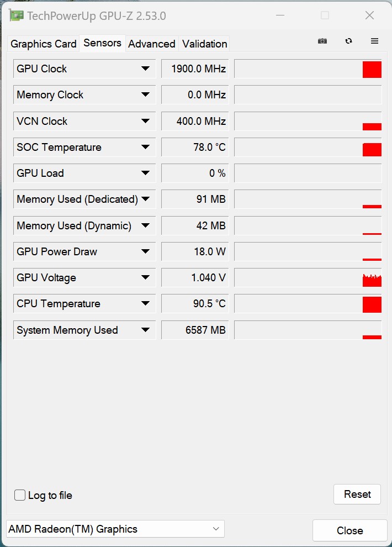The height and width of the screenshot is (547, 392).
Task: Open the SOC Temperature dropdown arrow
Action: coord(146,147)
